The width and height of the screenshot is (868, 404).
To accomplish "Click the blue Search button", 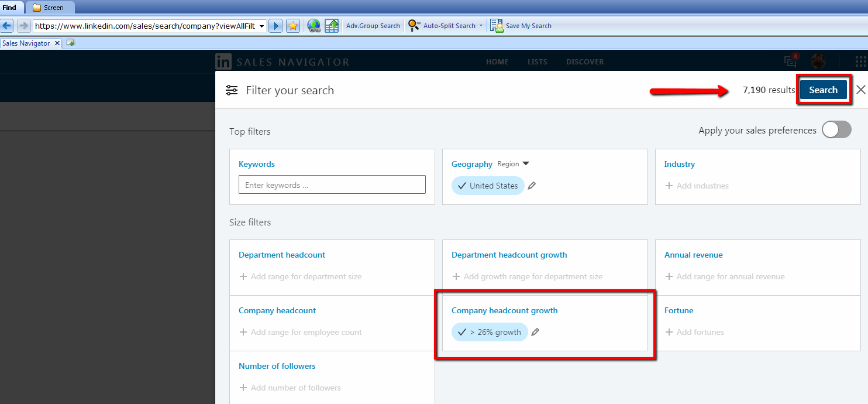I will [x=824, y=90].
